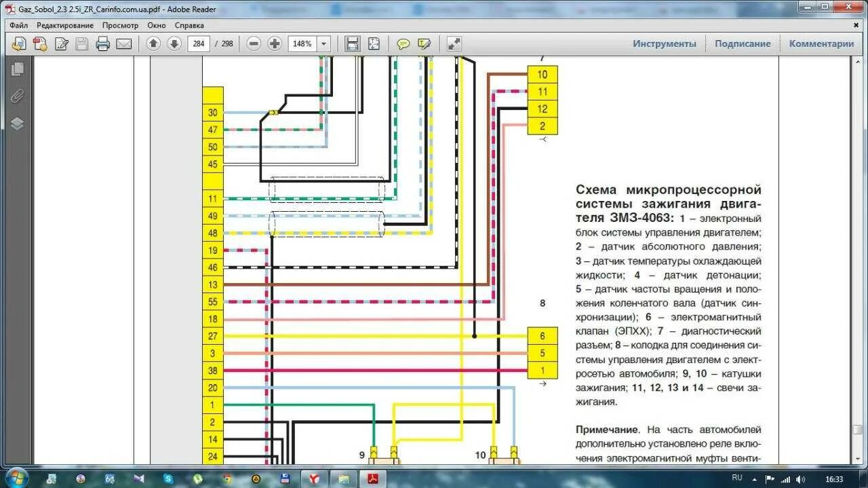Open the Sign document tool icon

pyautogui.click(x=62, y=43)
